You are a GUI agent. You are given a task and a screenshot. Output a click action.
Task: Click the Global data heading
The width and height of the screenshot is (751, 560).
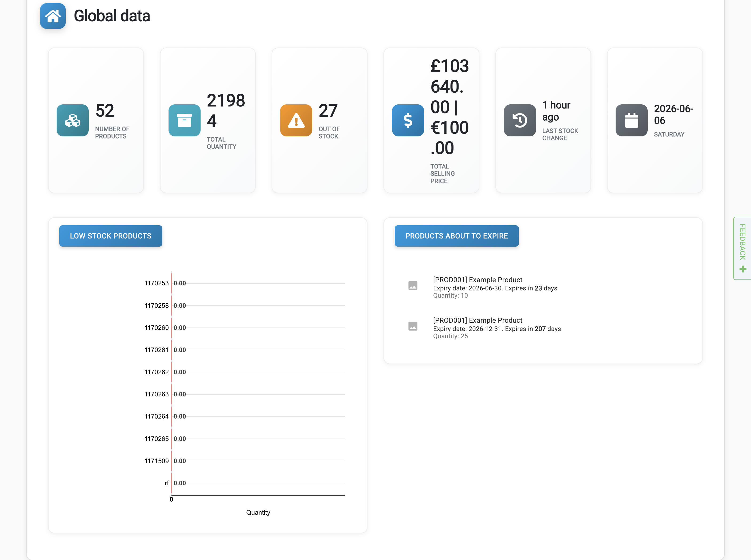click(112, 16)
